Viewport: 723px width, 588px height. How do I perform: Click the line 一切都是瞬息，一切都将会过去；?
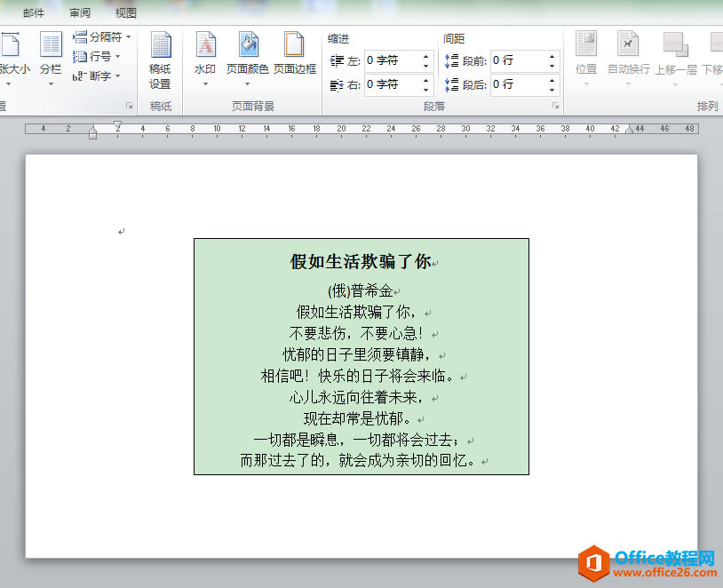pos(357,440)
